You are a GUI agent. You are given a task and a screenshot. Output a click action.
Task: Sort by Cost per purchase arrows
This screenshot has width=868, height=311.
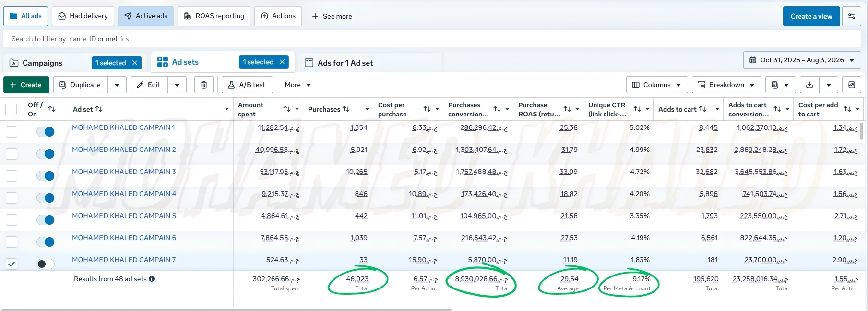pos(427,109)
